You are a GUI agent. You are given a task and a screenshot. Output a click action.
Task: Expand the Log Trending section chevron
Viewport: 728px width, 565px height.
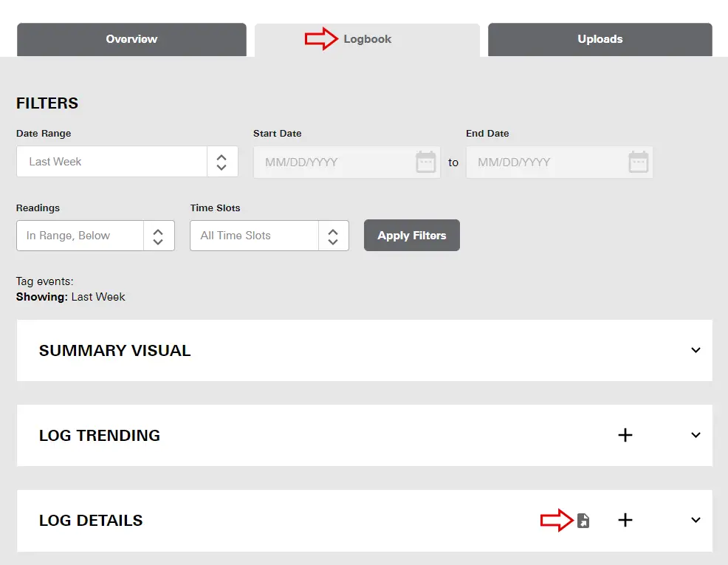(x=696, y=435)
